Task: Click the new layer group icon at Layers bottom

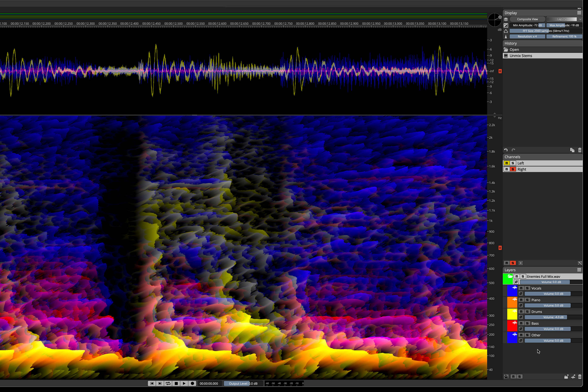Action: tap(566, 377)
